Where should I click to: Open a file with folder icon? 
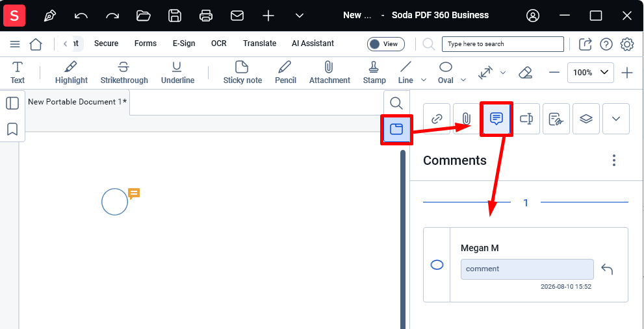(144, 16)
